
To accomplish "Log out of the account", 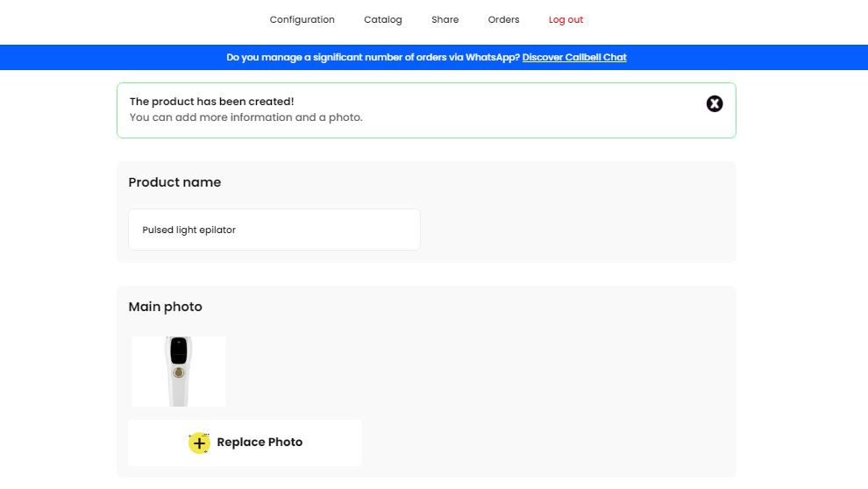I will pos(566,19).
